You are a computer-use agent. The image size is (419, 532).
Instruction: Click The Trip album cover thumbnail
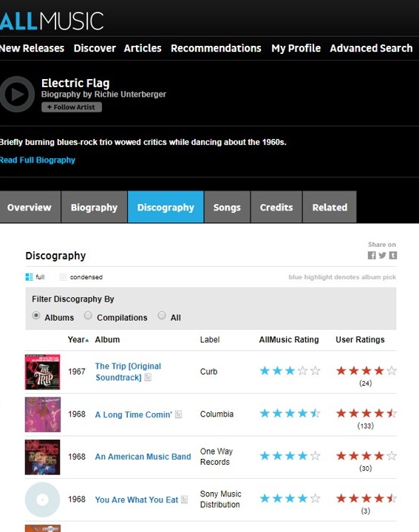point(42,372)
